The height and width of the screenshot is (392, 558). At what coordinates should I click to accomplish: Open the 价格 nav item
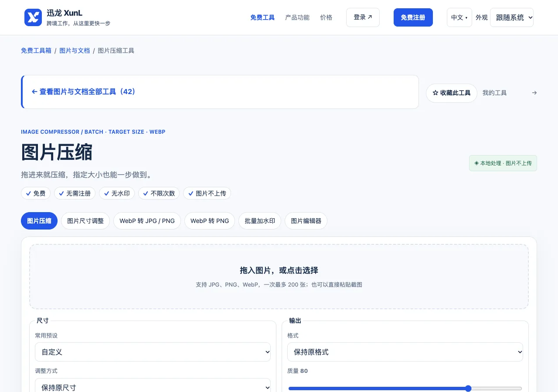[x=326, y=17]
